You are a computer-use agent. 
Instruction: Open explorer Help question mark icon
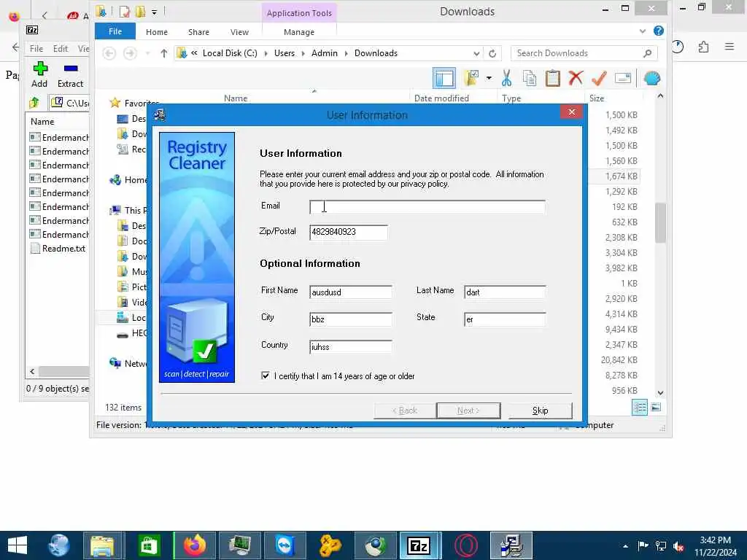coord(659,31)
